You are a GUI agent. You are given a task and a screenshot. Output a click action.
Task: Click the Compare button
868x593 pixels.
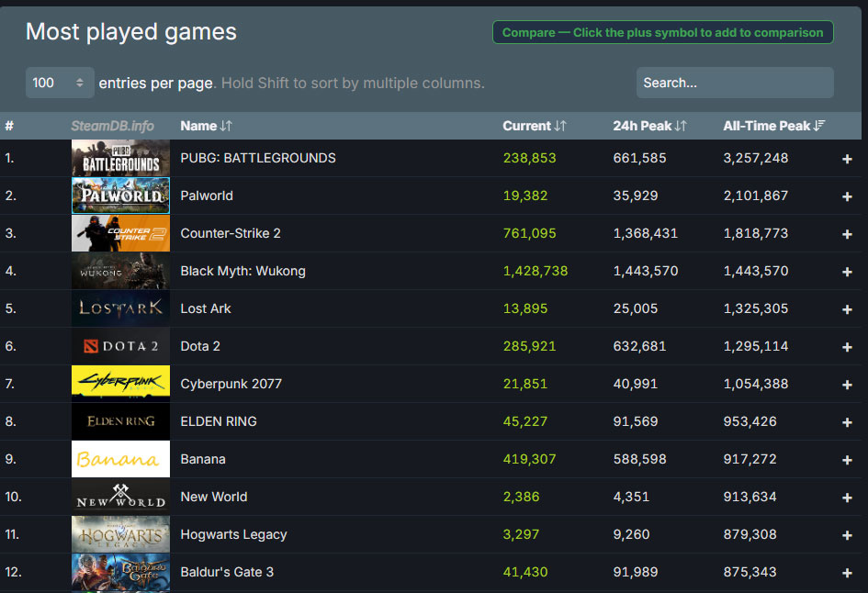pyautogui.click(x=662, y=32)
